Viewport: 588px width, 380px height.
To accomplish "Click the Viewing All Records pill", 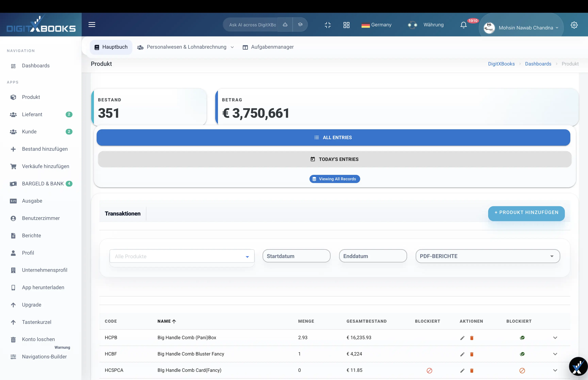I will [x=335, y=179].
